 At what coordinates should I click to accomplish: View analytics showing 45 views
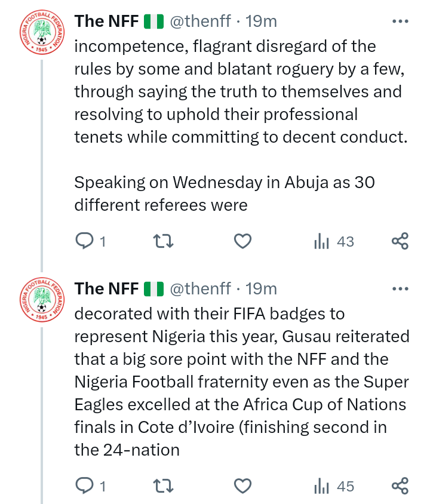click(333, 486)
